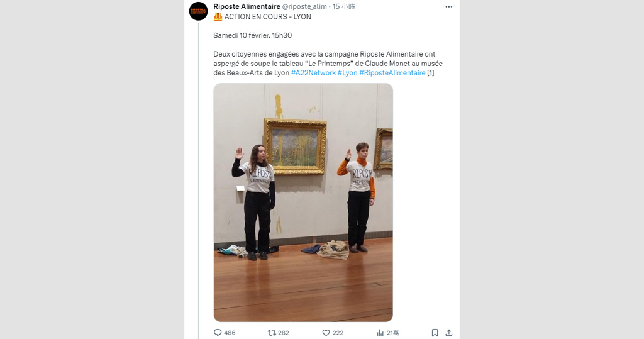Open the Riposte Alimentaire profile avatar
The height and width of the screenshot is (339, 644).
(x=198, y=11)
